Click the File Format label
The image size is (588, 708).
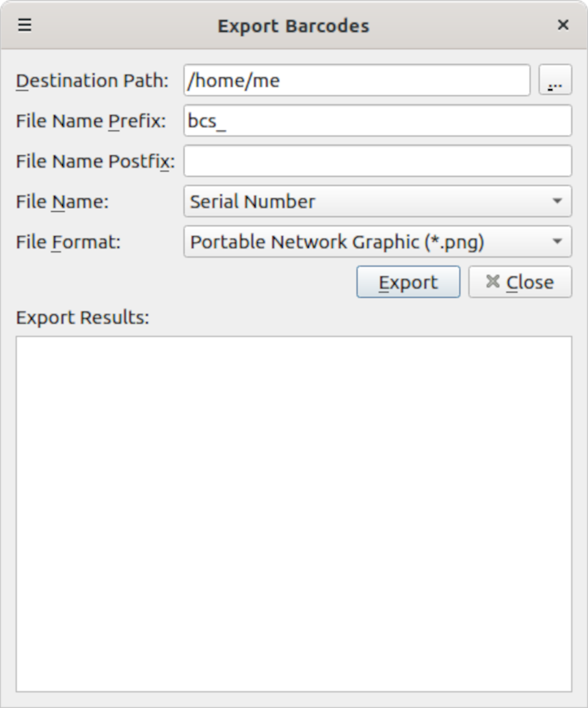point(68,242)
